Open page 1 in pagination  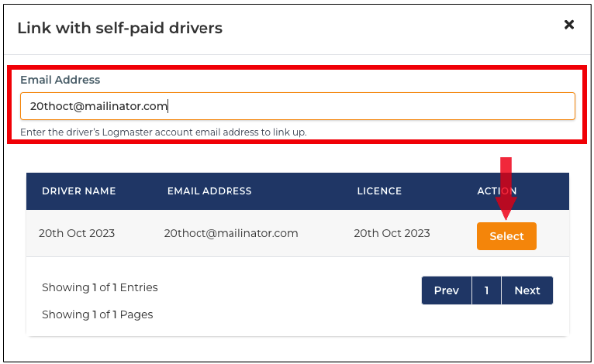tap(486, 290)
